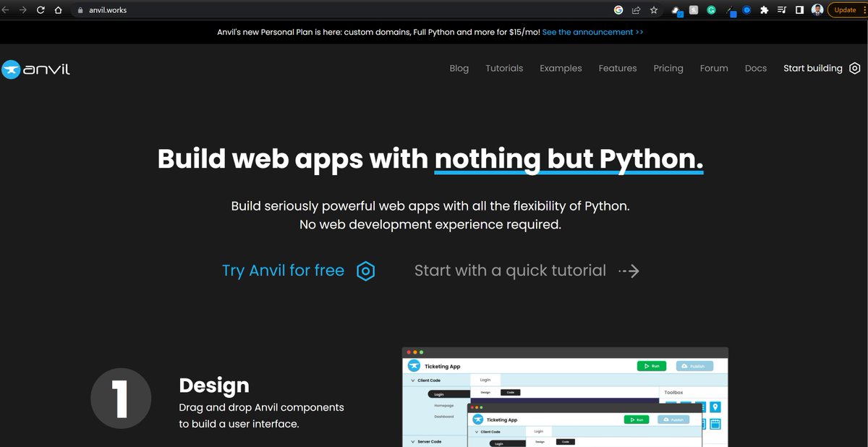The height and width of the screenshot is (447, 868).
Task: Toggle the browser side panel
Action: coord(800,10)
